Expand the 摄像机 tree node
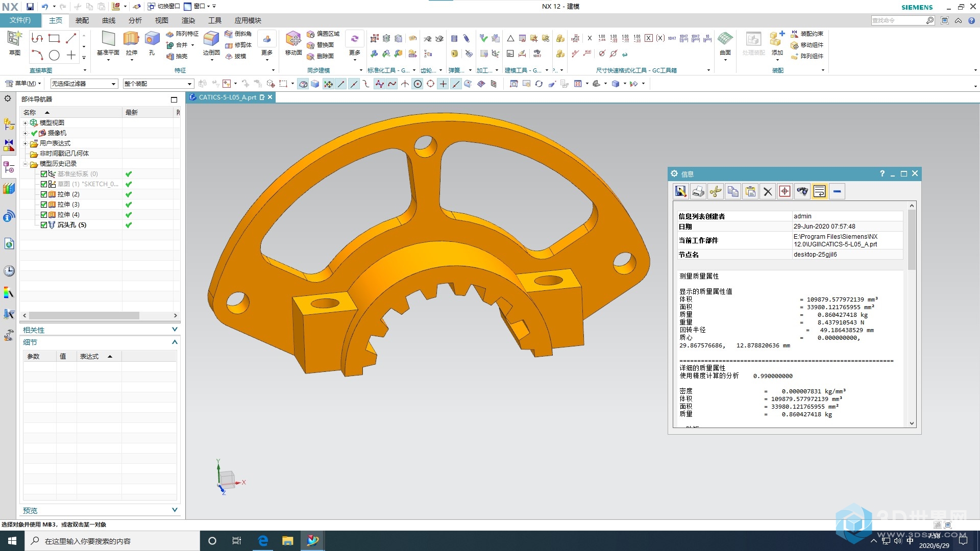Screen dimensions: 980x551 [25, 133]
